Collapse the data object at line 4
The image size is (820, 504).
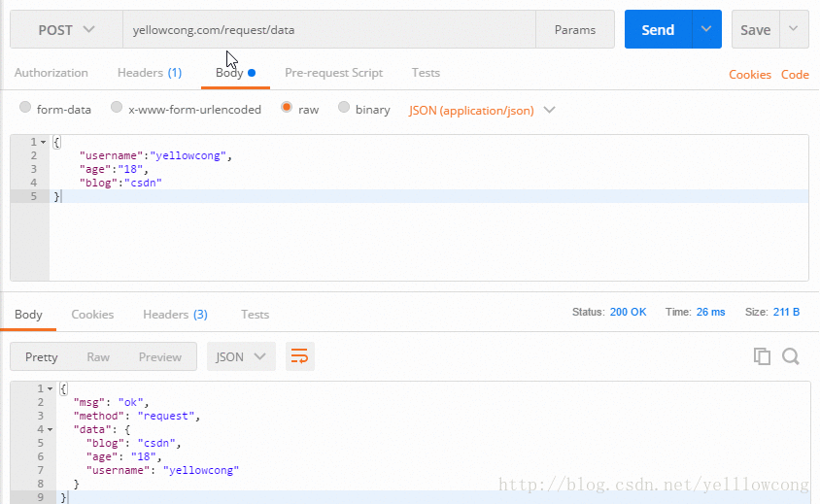point(49,429)
